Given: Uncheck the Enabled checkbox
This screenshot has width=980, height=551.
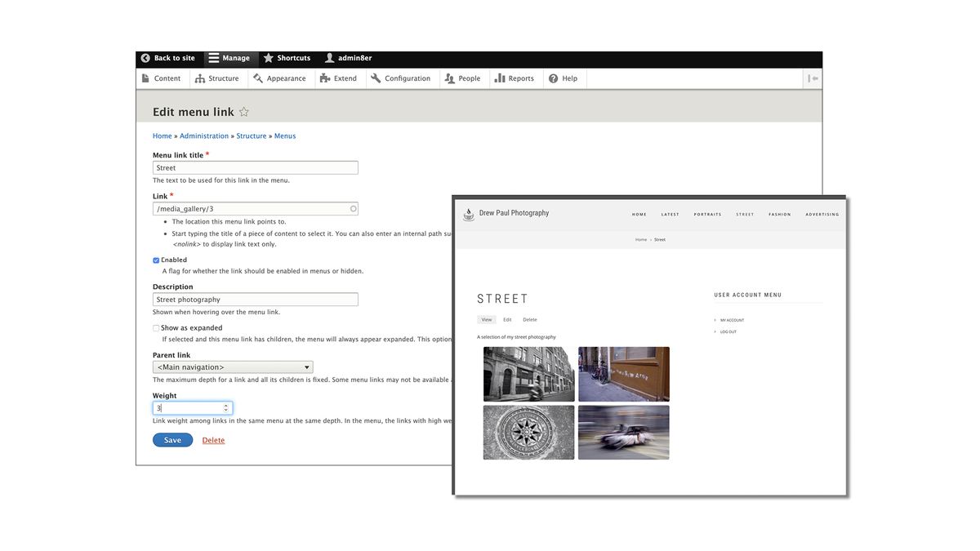Looking at the screenshot, I should [155, 260].
